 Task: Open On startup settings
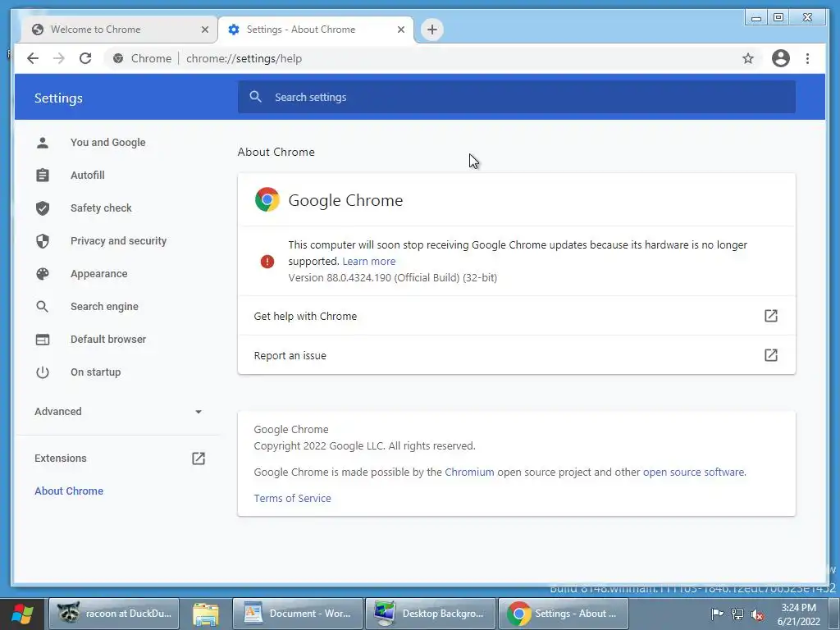(x=95, y=372)
